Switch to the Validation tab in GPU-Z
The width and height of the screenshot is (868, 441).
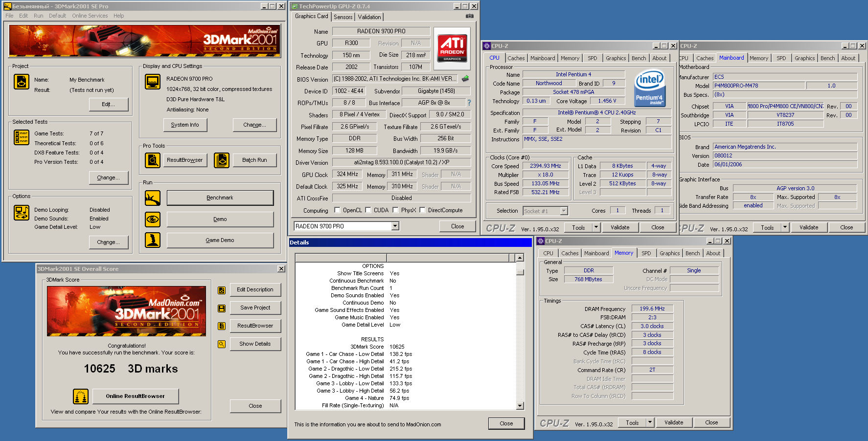[x=369, y=17]
